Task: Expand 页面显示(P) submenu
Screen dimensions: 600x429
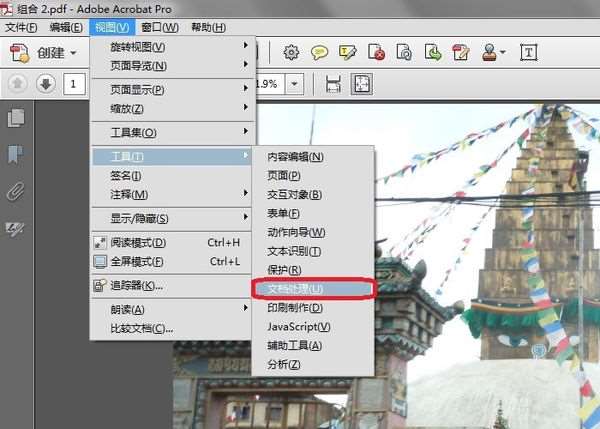Action: pyautogui.click(x=171, y=90)
